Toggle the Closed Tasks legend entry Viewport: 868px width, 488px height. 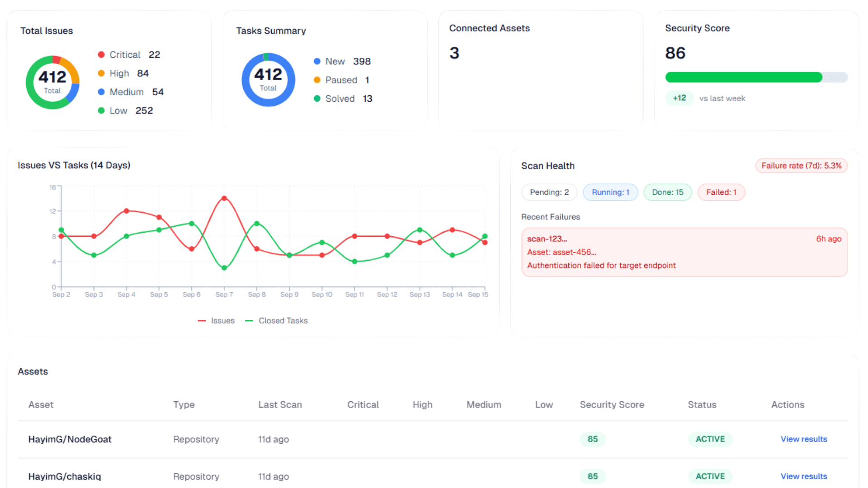[x=276, y=320]
